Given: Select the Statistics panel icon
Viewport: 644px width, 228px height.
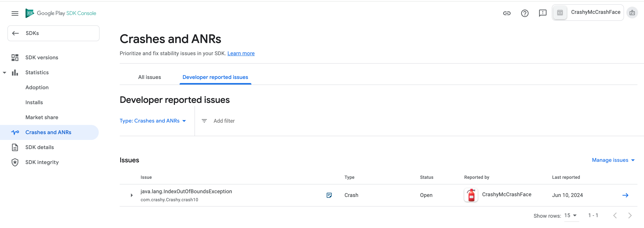Looking at the screenshot, I should [x=15, y=72].
